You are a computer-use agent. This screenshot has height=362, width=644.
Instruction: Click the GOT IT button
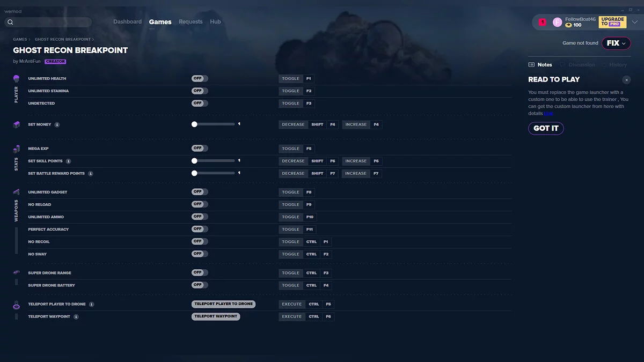coord(546,128)
